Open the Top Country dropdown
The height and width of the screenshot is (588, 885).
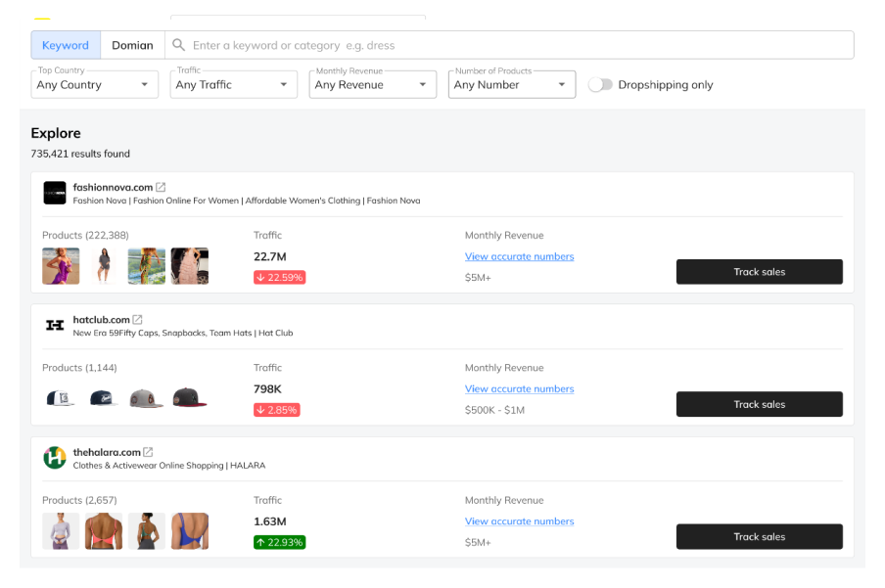(94, 85)
